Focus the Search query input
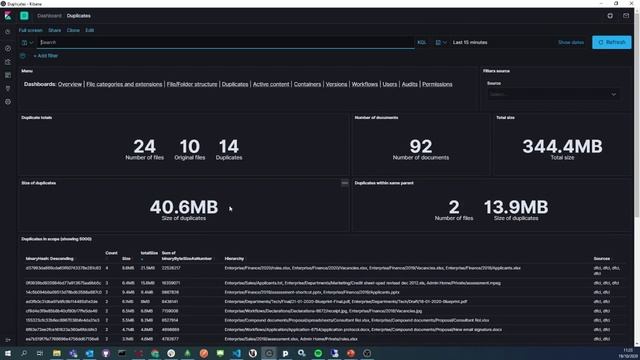Image resolution: width=640 pixels, height=360 pixels. [226, 42]
